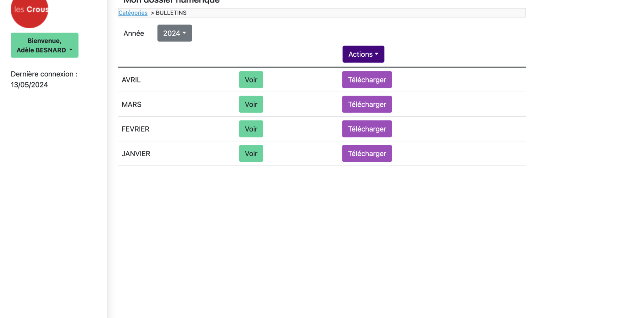The image size is (644, 318).
Task: Select the FEVRIER row label
Action: (135, 129)
